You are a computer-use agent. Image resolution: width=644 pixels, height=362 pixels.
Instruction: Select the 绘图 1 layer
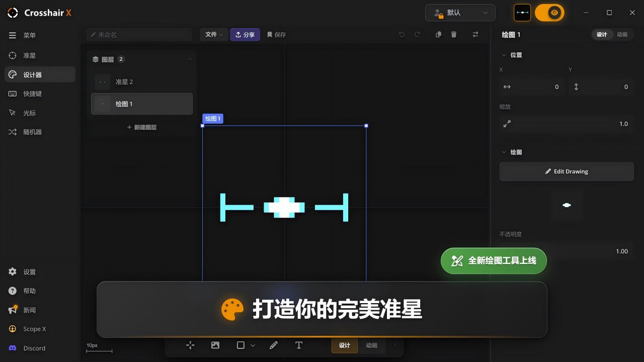coord(142,104)
